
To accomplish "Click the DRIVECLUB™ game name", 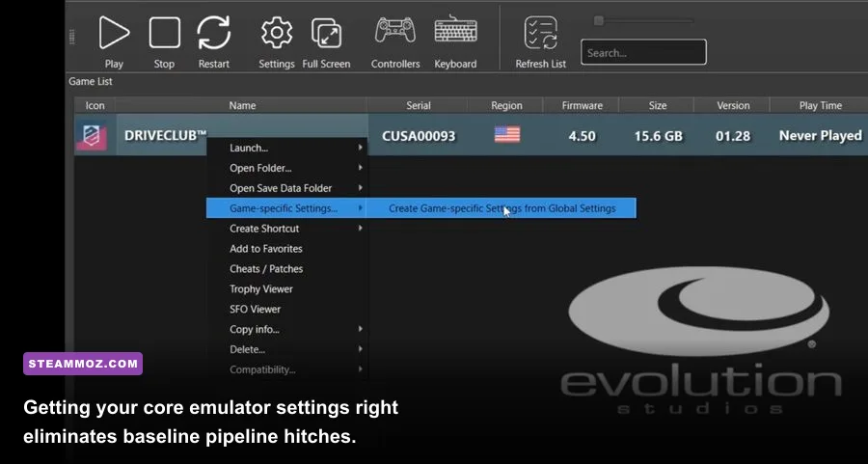I will click(166, 136).
